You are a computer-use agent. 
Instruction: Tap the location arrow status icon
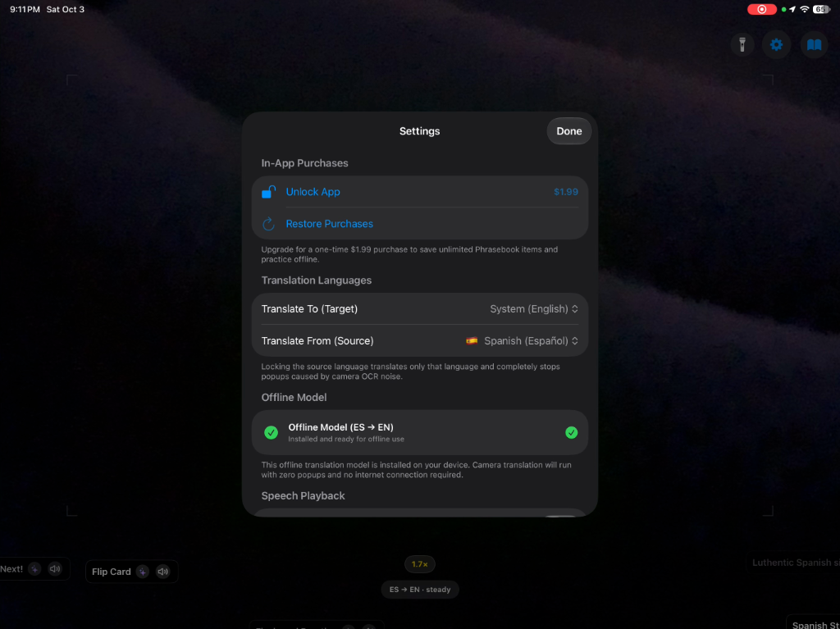792,9
